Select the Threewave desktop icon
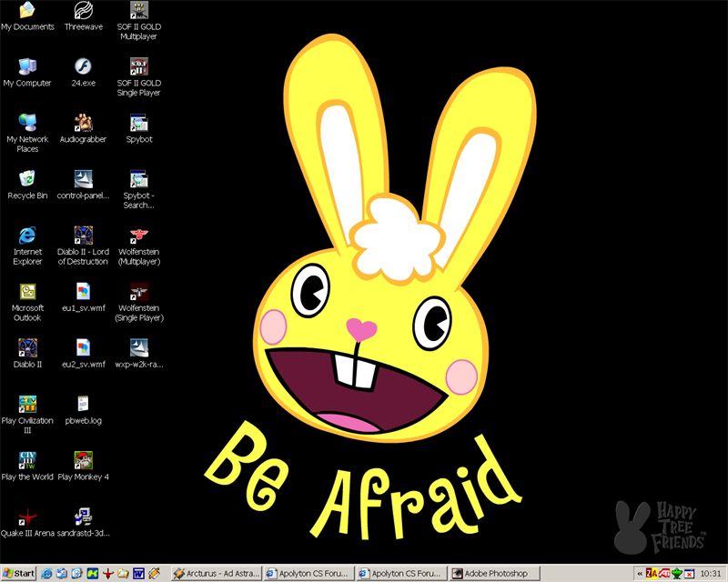Viewport: 728px width, 582px height. (x=83, y=11)
